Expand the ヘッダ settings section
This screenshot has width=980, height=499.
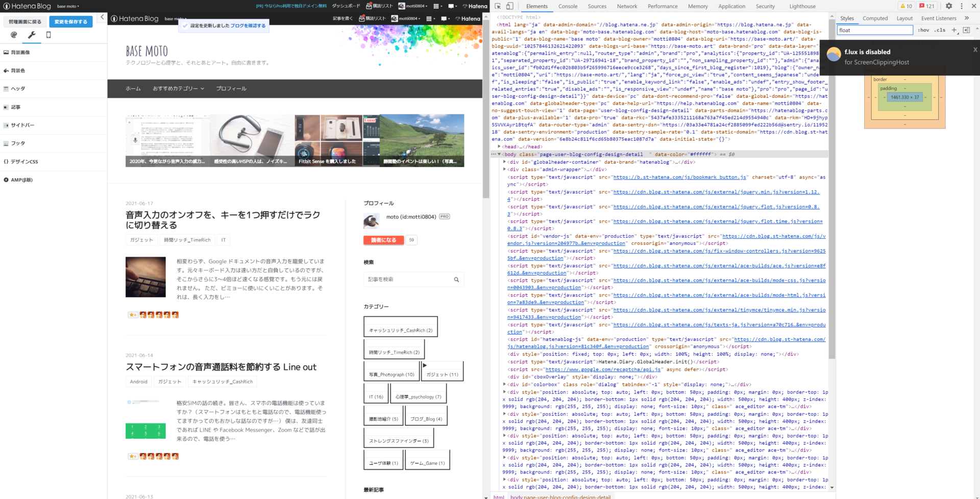pyautogui.click(x=54, y=88)
